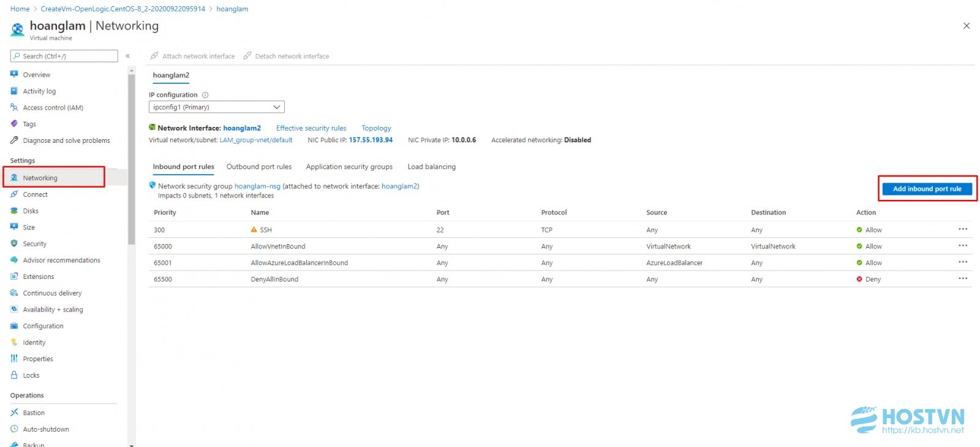This screenshot has height=447, width=980.
Task: Select the AllowVnetInBound rule row
Action: tap(560, 246)
